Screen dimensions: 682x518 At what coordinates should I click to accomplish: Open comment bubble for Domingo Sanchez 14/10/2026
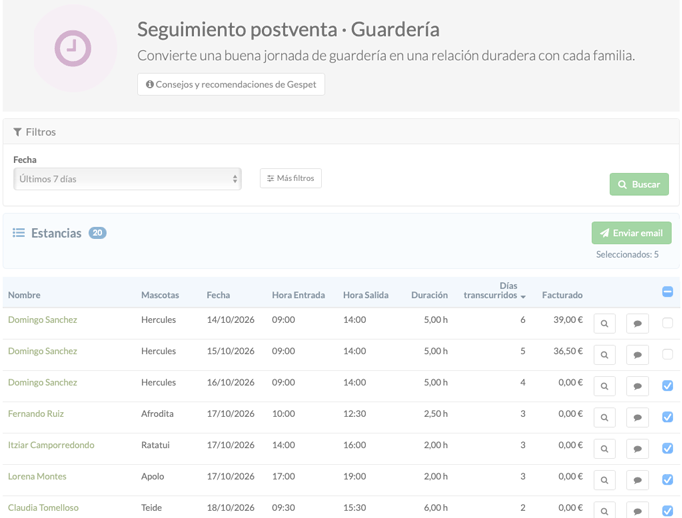637,324
